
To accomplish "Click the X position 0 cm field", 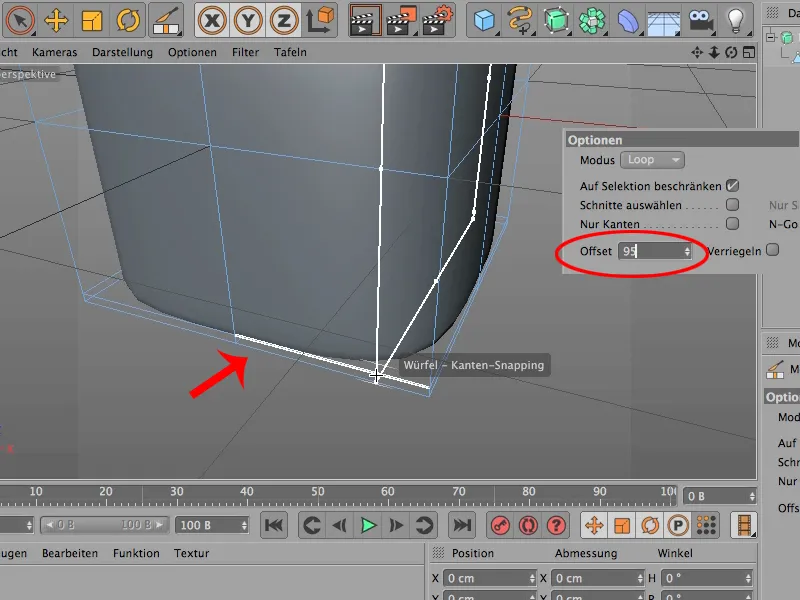I will click(x=489, y=579).
